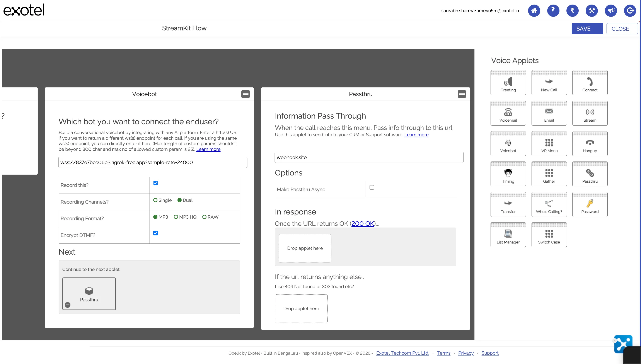The width and height of the screenshot is (641, 364).
Task: Select RAW recording format
Action: 204,217
